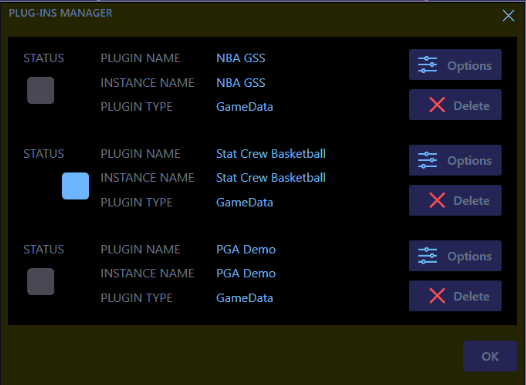Delete the NBA GSS plugin

[455, 105]
